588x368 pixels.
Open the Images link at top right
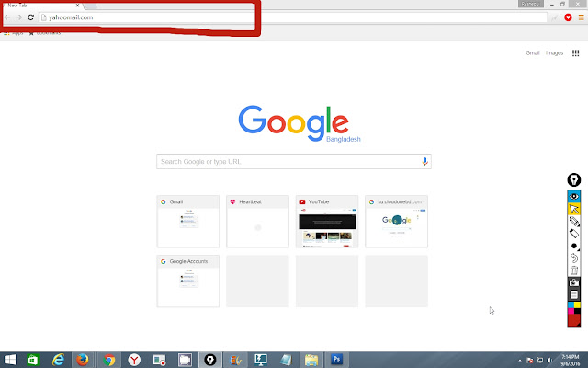tap(554, 53)
